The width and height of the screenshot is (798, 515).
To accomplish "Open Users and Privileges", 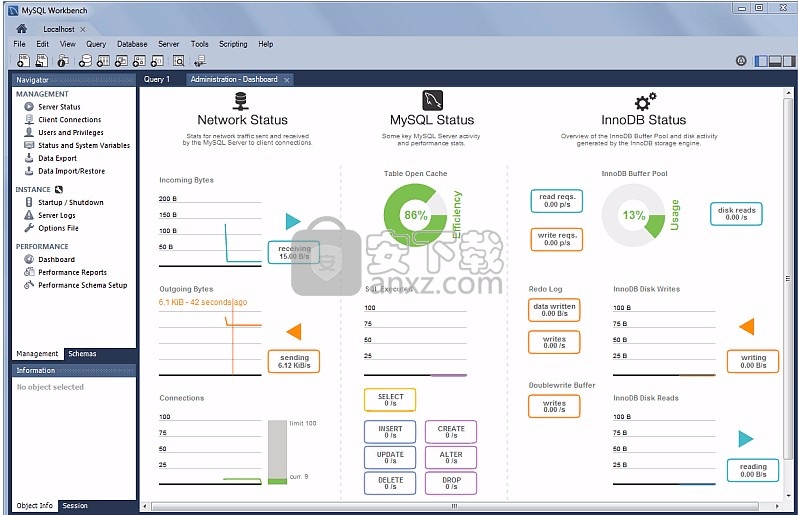I will [x=71, y=132].
